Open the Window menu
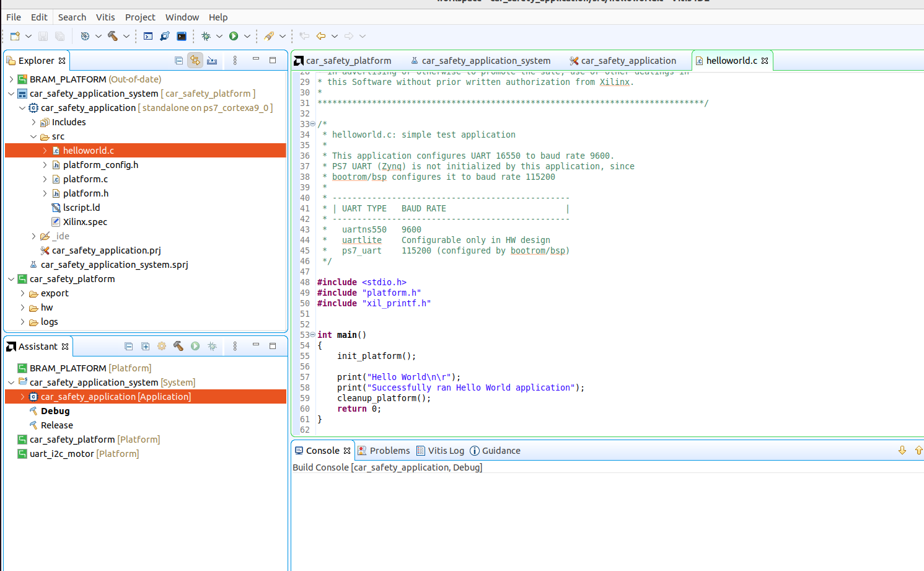The image size is (924, 571). [182, 17]
